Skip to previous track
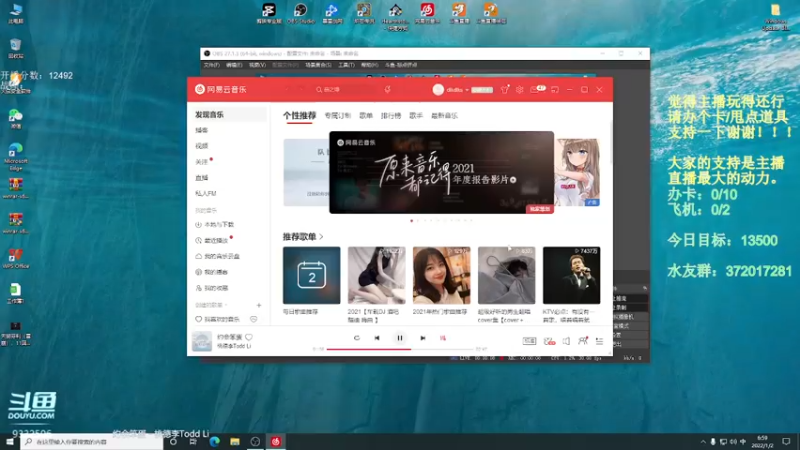The image size is (800, 450). click(377, 338)
